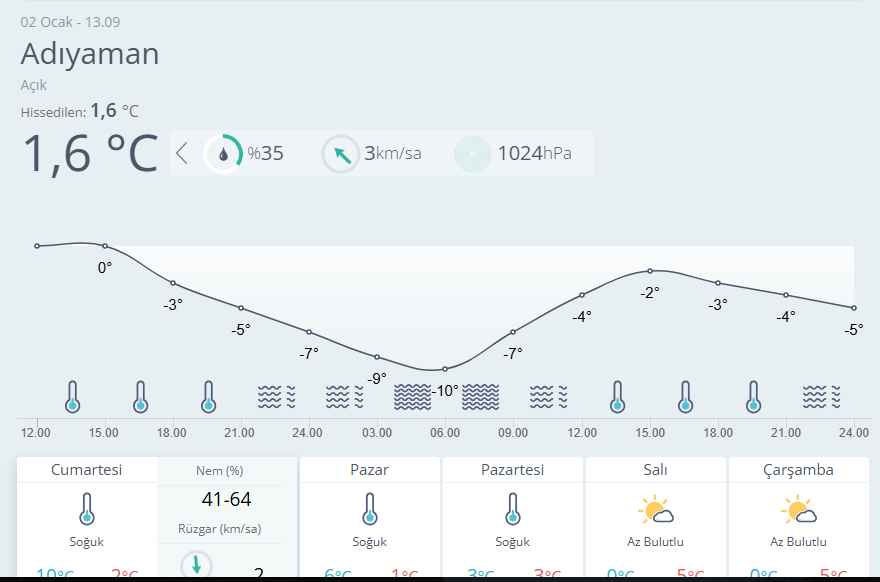
Task: Click thermometer icon between second 12.00 and 15.00
Action: [x=617, y=397]
